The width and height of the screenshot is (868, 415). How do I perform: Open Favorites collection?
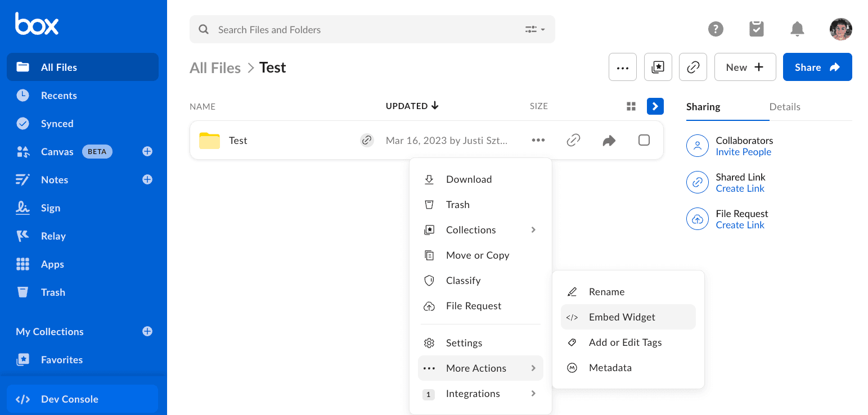(83, 359)
